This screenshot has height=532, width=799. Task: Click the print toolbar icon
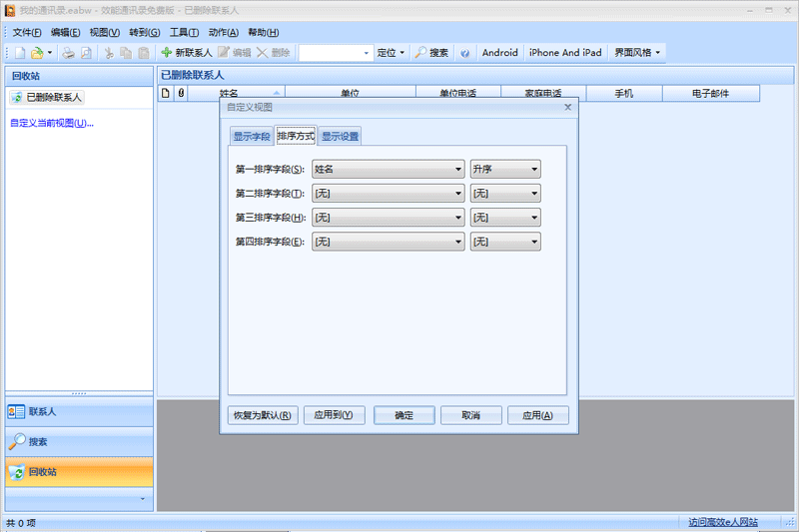pyautogui.click(x=68, y=53)
